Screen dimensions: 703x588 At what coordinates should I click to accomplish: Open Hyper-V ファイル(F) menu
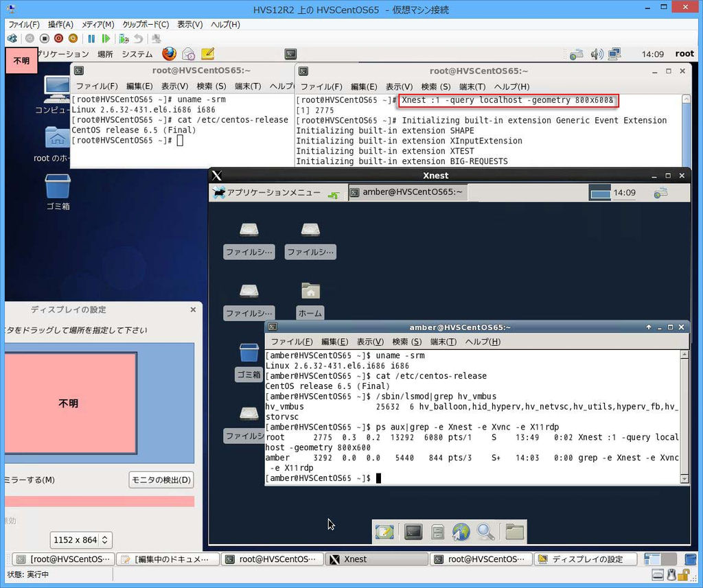pos(24,25)
